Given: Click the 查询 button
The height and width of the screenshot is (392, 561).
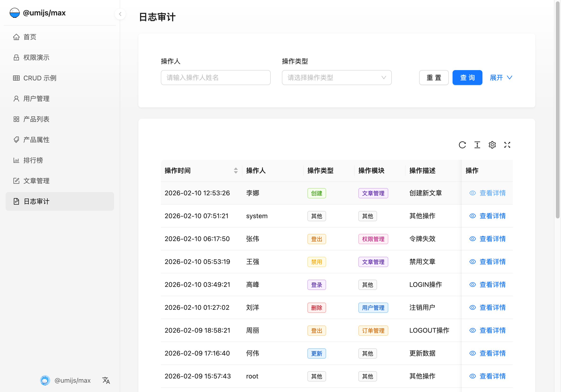Looking at the screenshot, I should click(467, 78).
